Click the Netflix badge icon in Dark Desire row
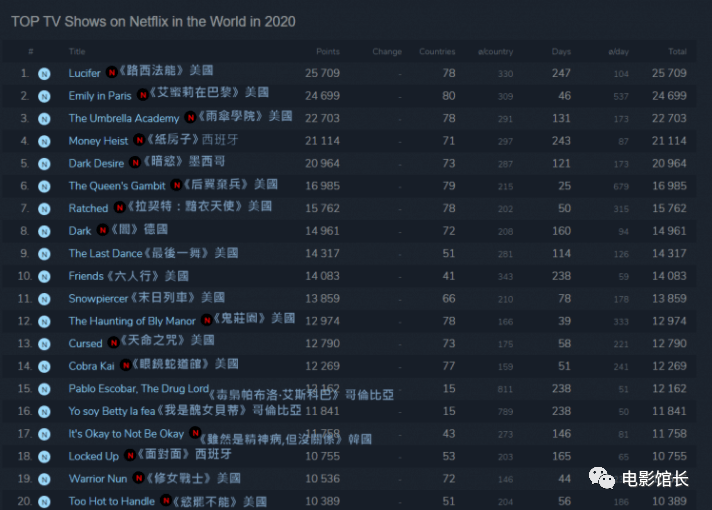Image resolution: width=712 pixels, height=510 pixels. click(x=44, y=164)
